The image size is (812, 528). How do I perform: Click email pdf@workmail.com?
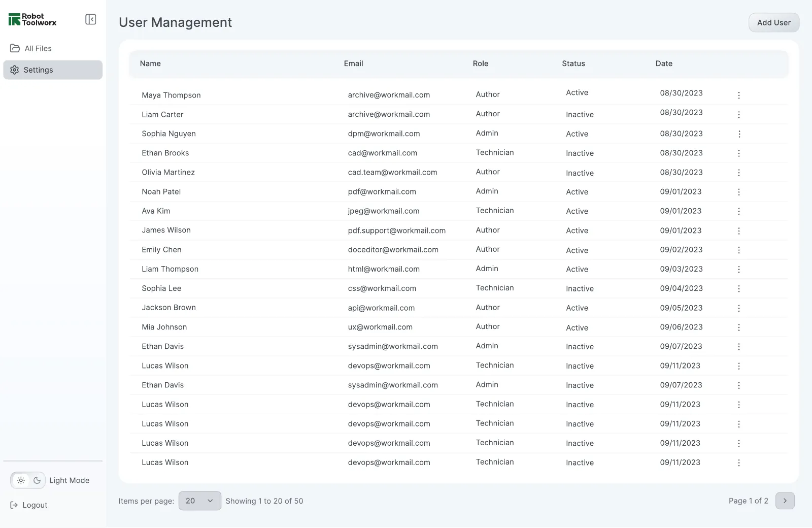[382, 191]
